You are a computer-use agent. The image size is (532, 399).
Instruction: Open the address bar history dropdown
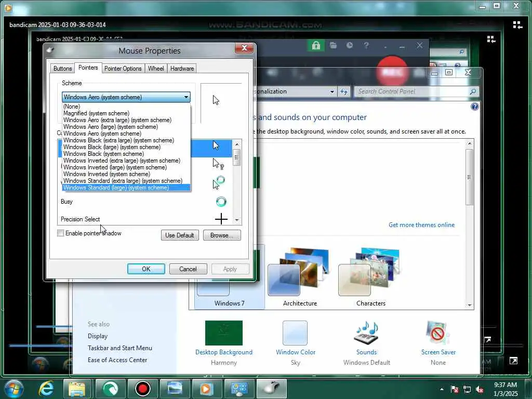tap(332, 91)
